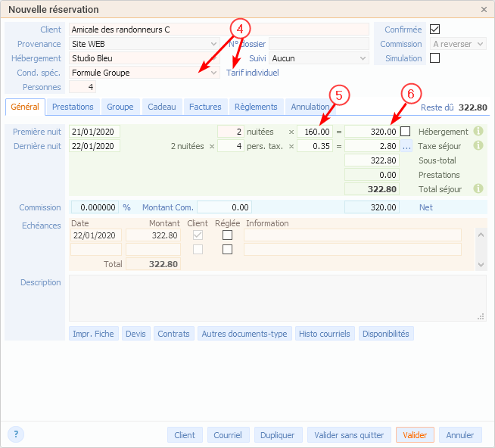This screenshot has height=448, width=495.
Task: Open the Cond. spéc. dropdown
Action: pyautogui.click(x=214, y=73)
